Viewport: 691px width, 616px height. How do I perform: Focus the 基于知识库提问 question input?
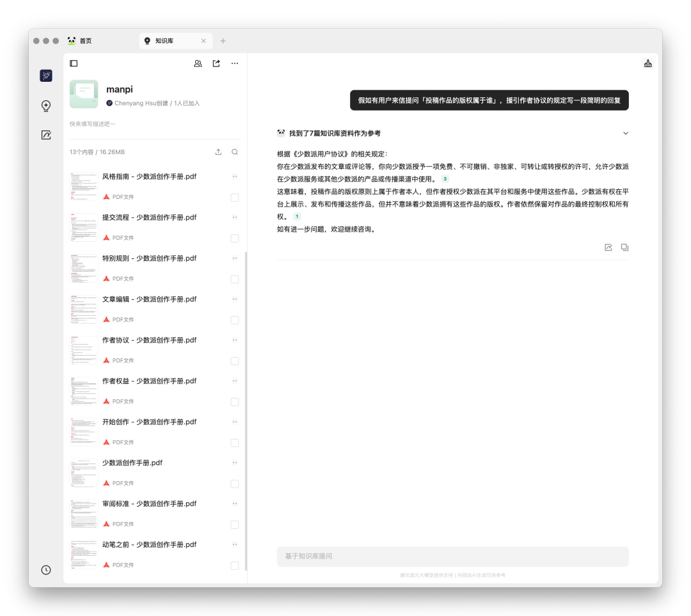click(x=452, y=557)
